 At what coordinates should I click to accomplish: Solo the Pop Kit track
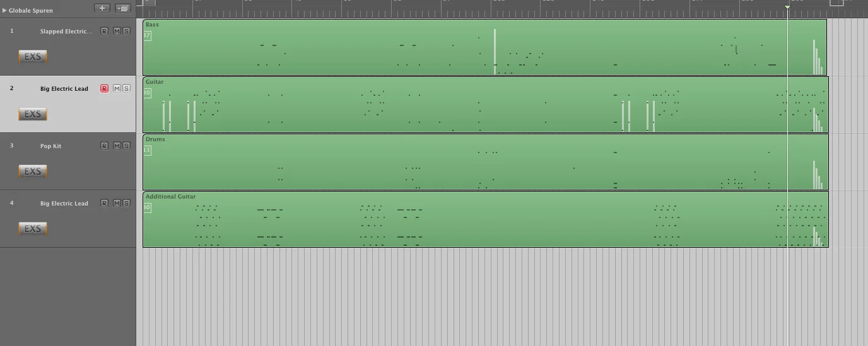click(x=126, y=146)
